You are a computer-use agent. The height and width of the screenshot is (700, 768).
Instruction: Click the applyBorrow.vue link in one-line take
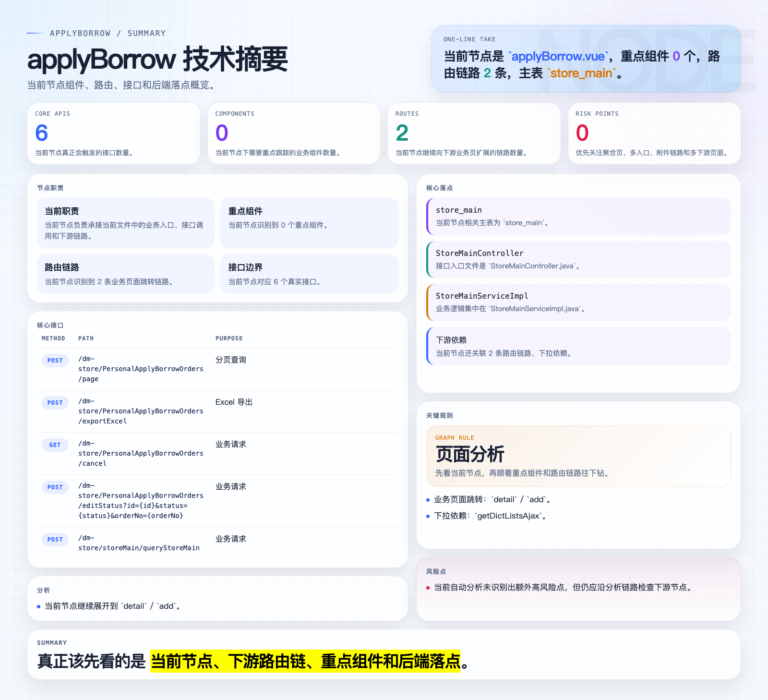pos(558,56)
